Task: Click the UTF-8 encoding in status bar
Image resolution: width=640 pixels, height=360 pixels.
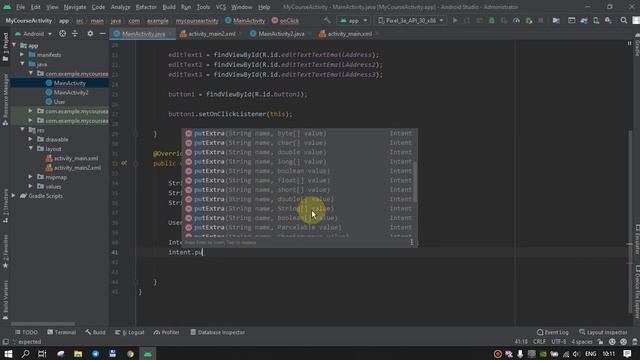Action: [x=558, y=342]
